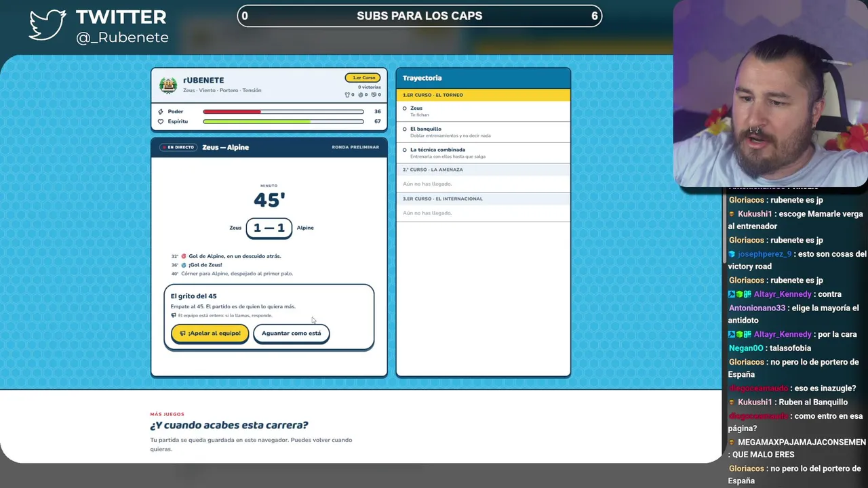Click the blue Zeus goal icon at minute 36
868x488 pixels.
click(184, 265)
